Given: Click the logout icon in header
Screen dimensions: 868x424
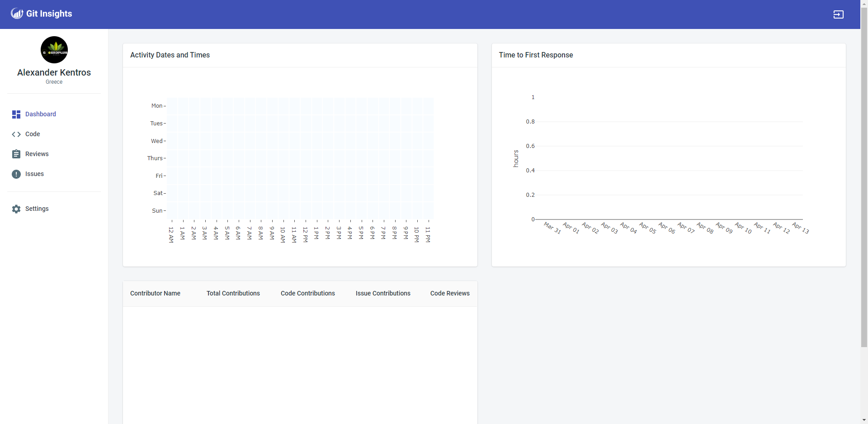Looking at the screenshot, I should coord(839,14).
